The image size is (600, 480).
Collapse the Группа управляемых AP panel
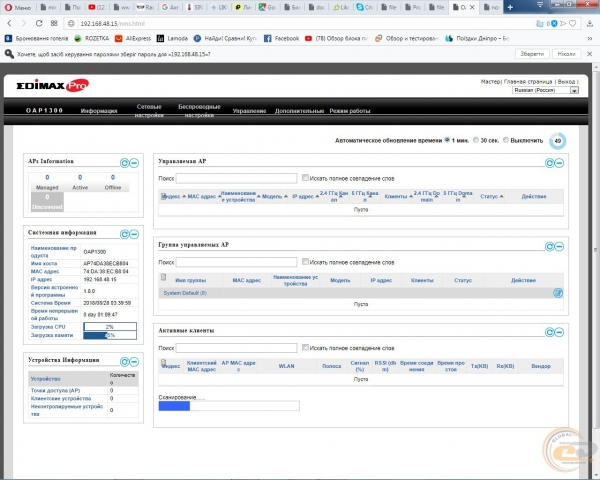(x=559, y=247)
